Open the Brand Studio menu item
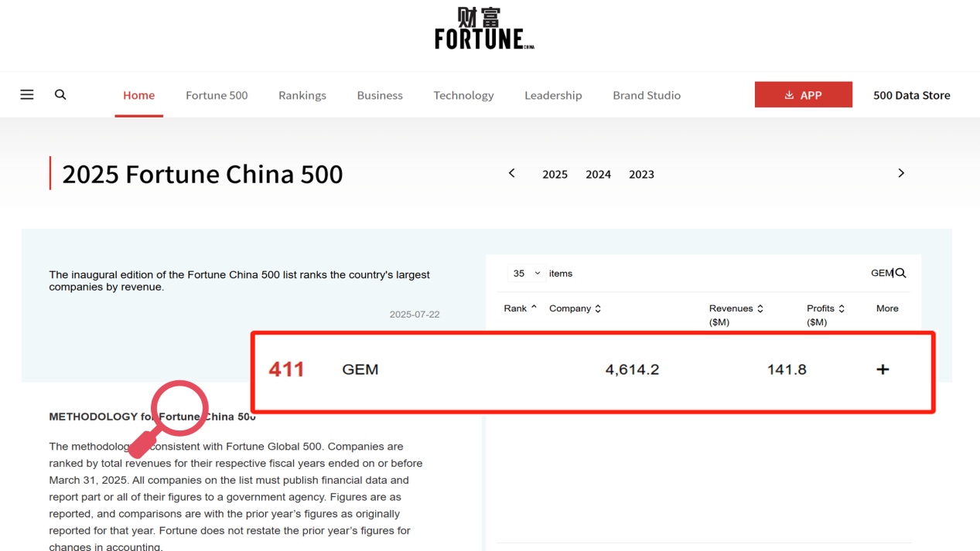This screenshot has height=551, width=980. (x=647, y=95)
